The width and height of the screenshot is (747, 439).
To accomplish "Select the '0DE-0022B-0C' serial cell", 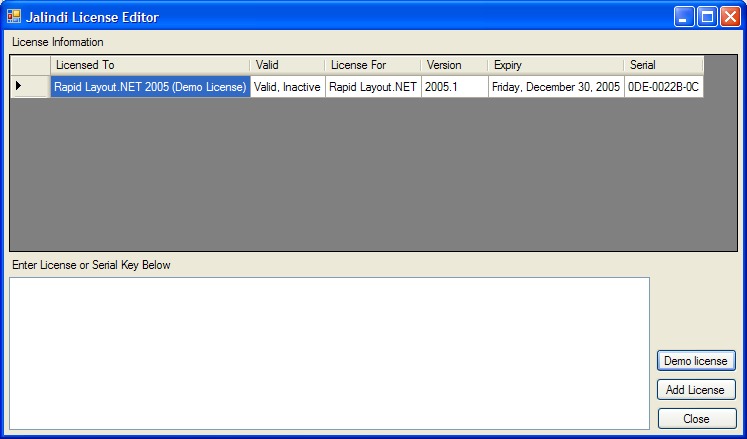I will coord(664,87).
